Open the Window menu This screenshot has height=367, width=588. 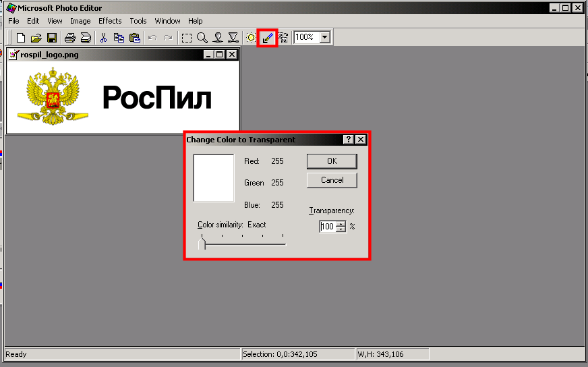click(167, 21)
